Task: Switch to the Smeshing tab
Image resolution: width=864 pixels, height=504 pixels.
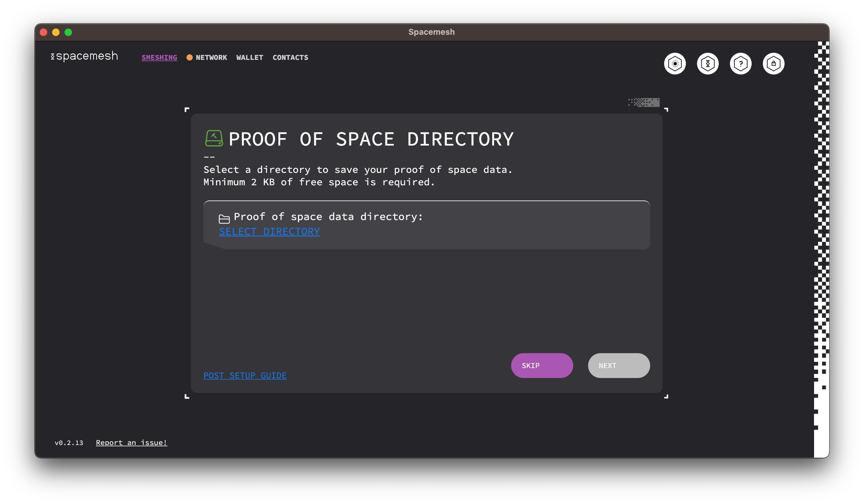Action: [160, 58]
